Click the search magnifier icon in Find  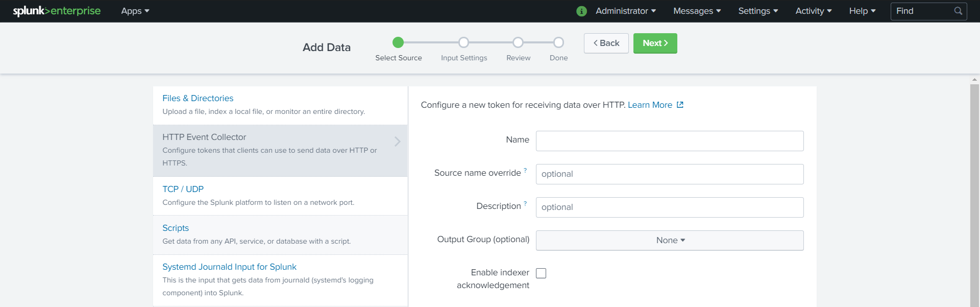pos(958,11)
